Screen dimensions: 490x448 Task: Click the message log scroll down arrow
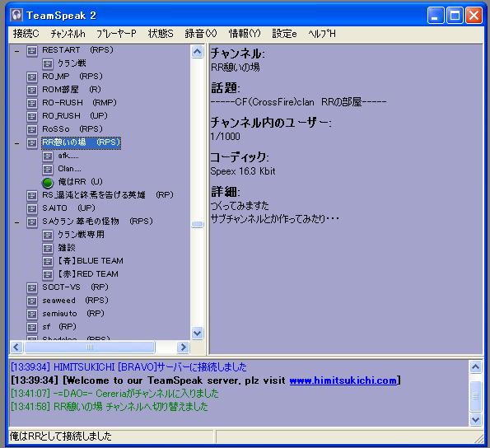coord(476,419)
